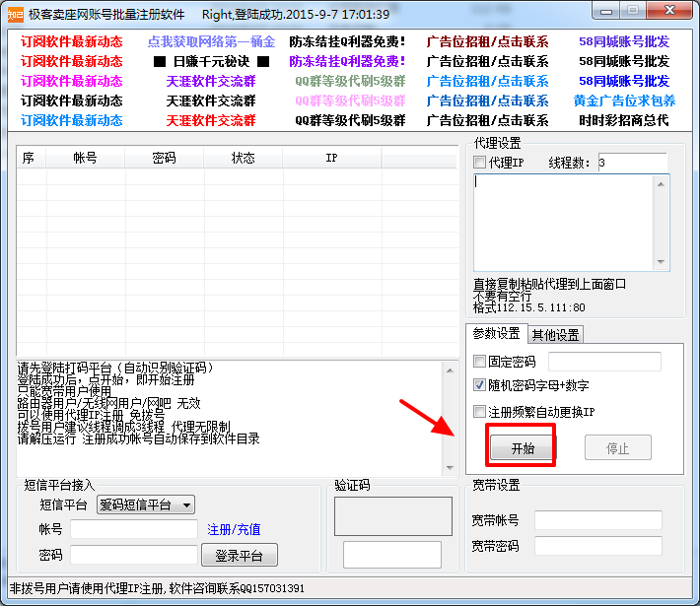Click the 序 column header

[x=32, y=158]
